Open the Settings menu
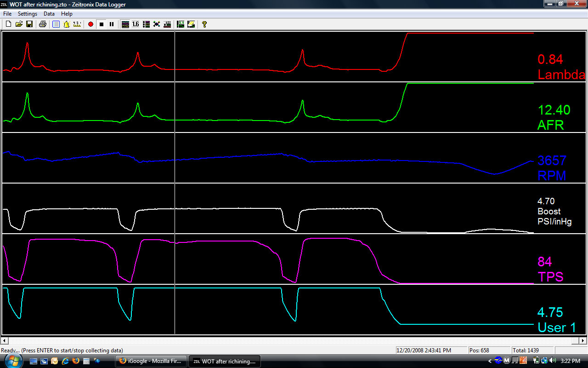Screen dimensions: 588x368 pos(28,14)
